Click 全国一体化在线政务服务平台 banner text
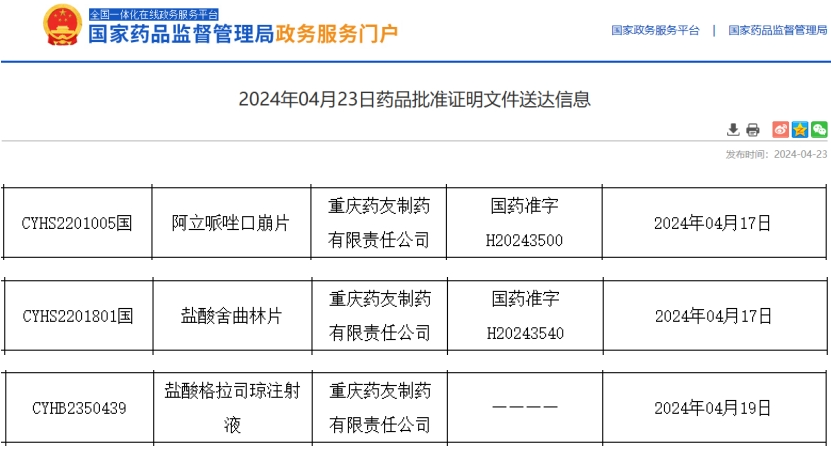Image resolution: width=831 pixels, height=449 pixels. (154, 14)
